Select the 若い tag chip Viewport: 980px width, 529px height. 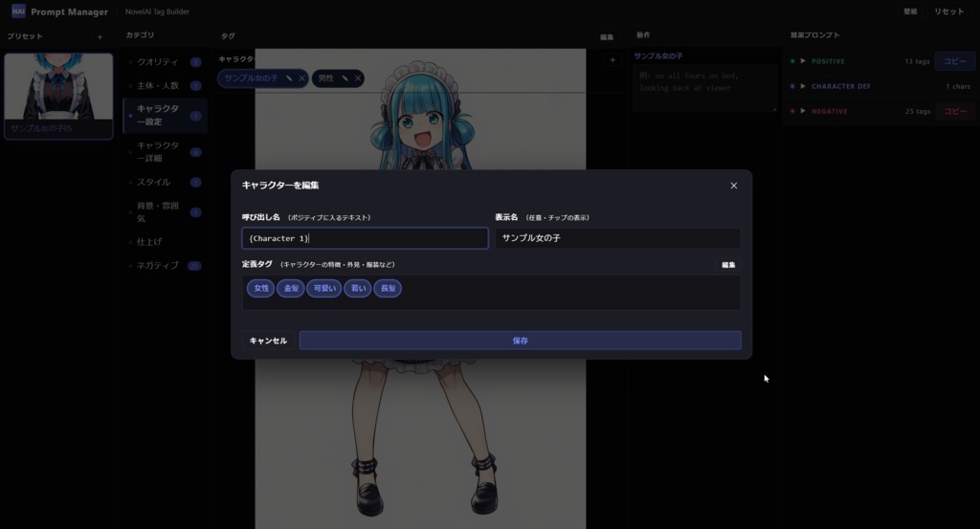358,289
